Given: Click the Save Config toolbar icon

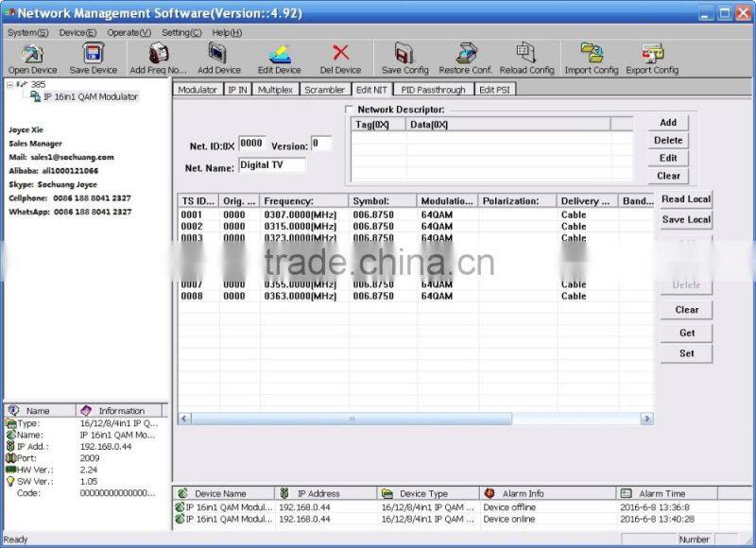Looking at the screenshot, I should 404,54.
